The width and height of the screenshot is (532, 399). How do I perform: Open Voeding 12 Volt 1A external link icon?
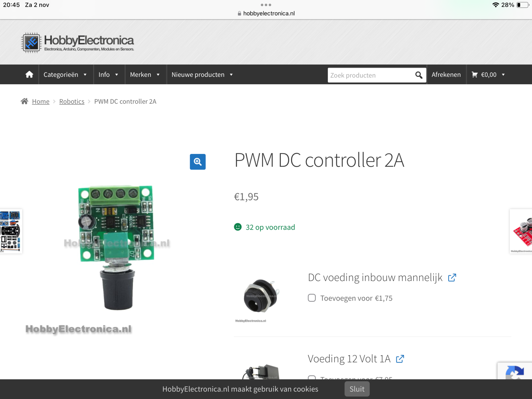[400, 359]
